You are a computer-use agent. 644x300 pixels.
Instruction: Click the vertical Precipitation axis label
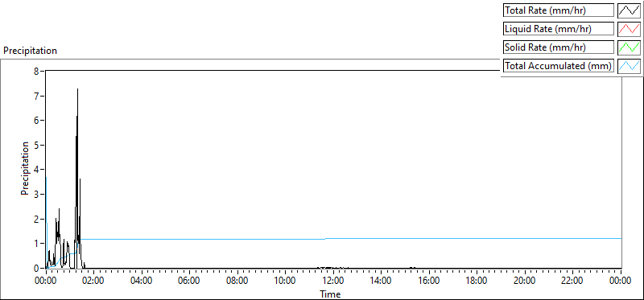pos(26,168)
